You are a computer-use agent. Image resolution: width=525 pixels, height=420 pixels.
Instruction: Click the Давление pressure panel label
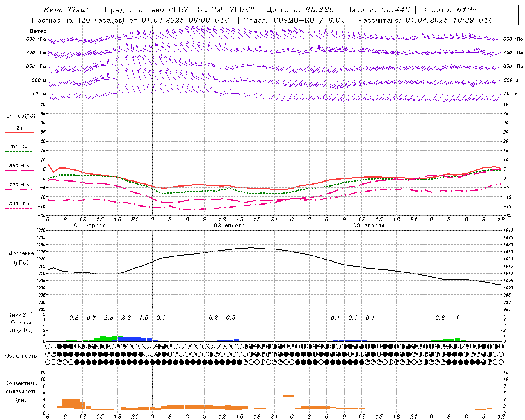point(21,253)
